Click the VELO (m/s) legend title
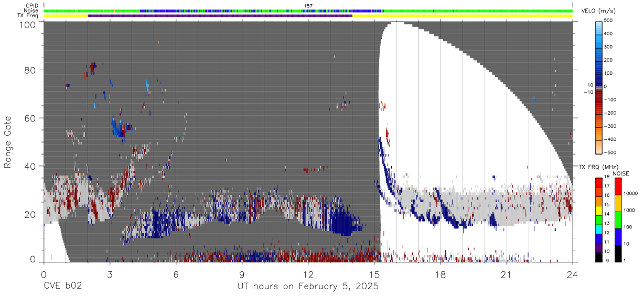644x297 pixels. point(598,11)
